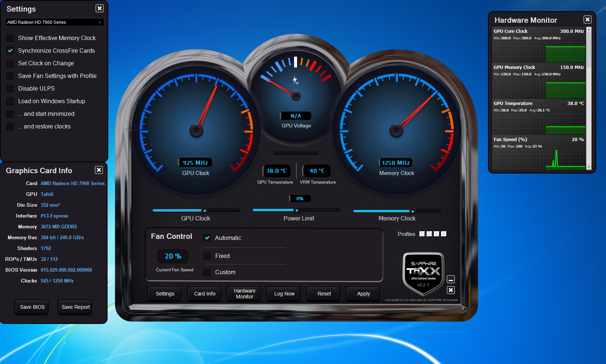
Task: Click the Interface value "PCI-Express"
Action: pyautogui.click(x=55, y=216)
